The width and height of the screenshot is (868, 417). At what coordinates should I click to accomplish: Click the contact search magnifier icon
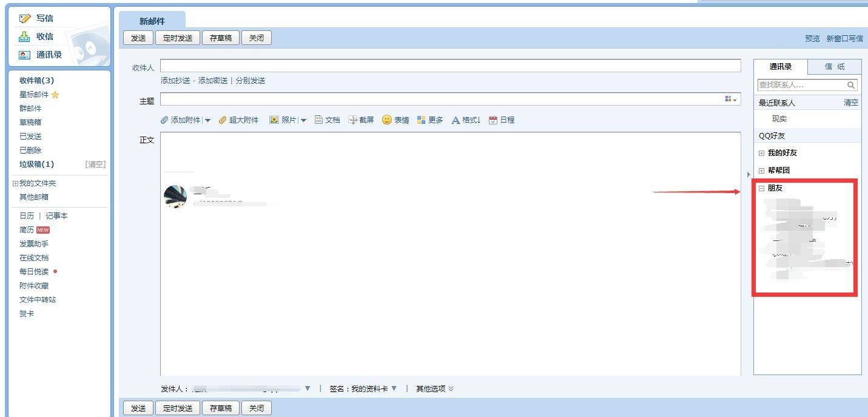852,85
